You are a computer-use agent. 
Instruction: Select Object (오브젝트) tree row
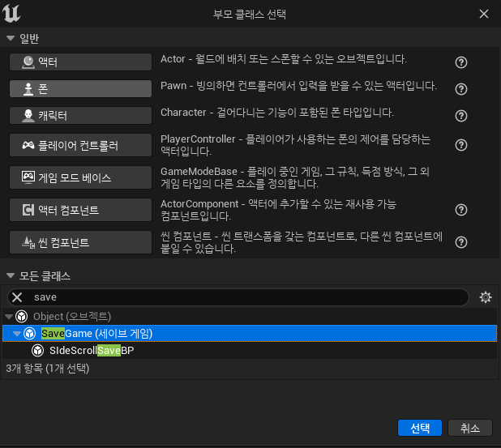pyautogui.click(x=249, y=317)
